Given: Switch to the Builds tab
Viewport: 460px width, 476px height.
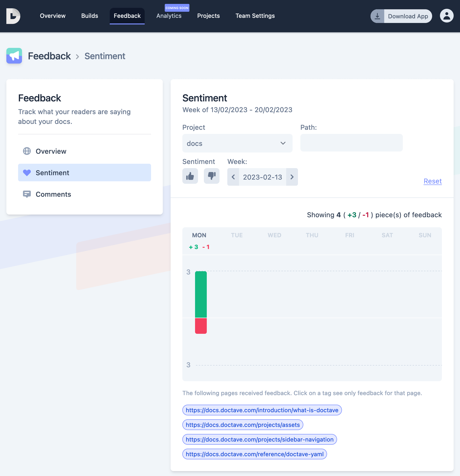Looking at the screenshot, I should pos(89,16).
